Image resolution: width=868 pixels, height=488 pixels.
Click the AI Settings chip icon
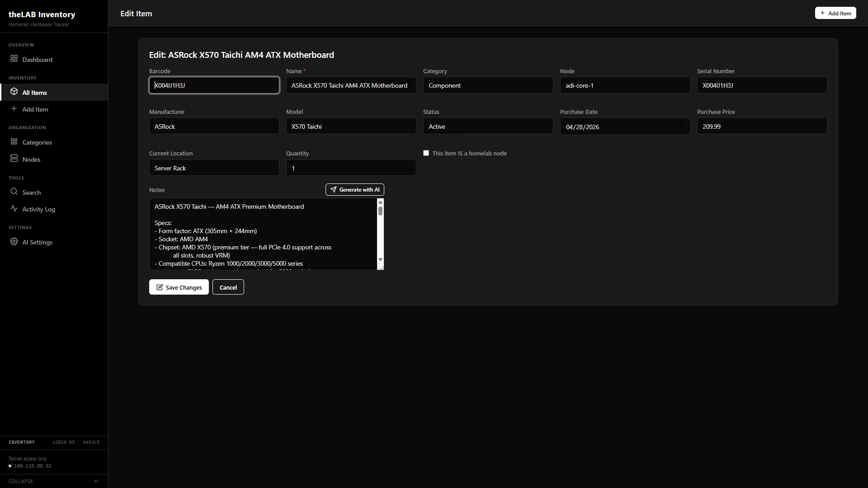click(14, 241)
